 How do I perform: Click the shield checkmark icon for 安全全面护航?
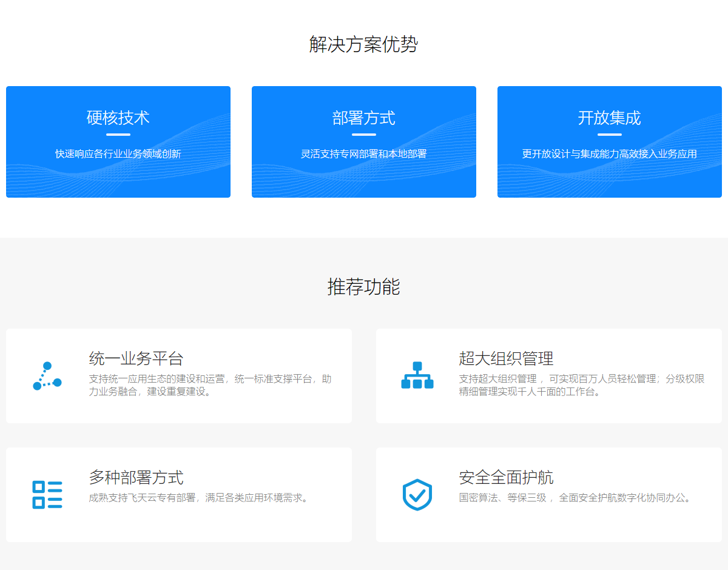417,495
